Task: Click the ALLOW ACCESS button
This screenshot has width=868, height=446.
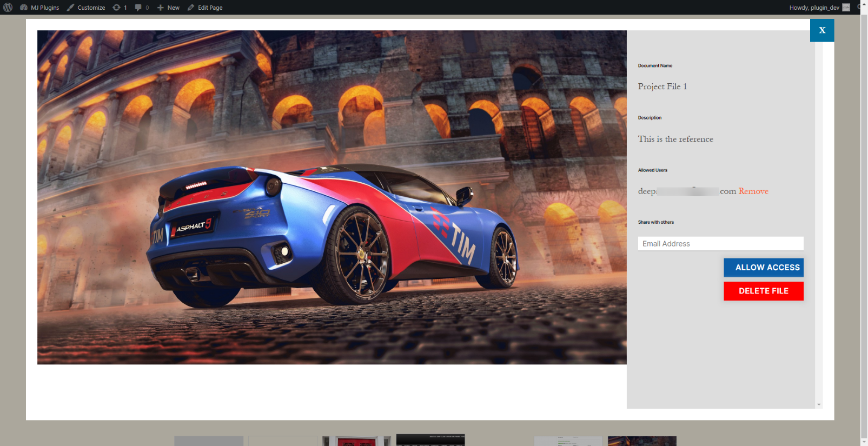Action: (x=764, y=268)
